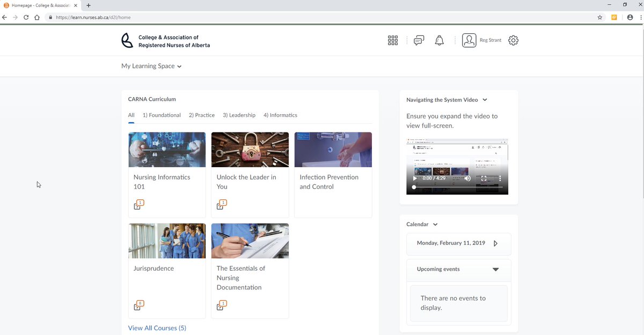Click the Reg Strant profile avatar
The width and height of the screenshot is (644, 335).
(x=469, y=40)
